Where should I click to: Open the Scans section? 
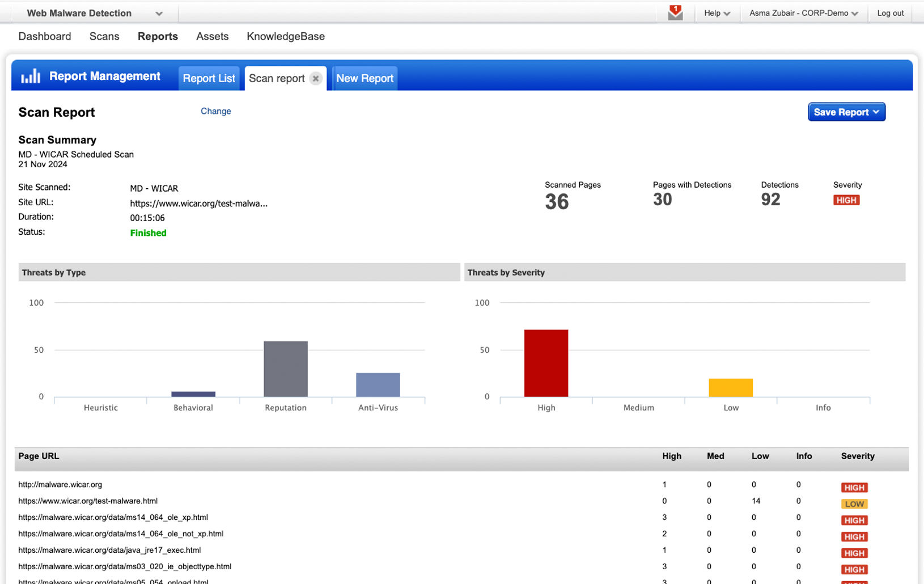tap(104, 36)
